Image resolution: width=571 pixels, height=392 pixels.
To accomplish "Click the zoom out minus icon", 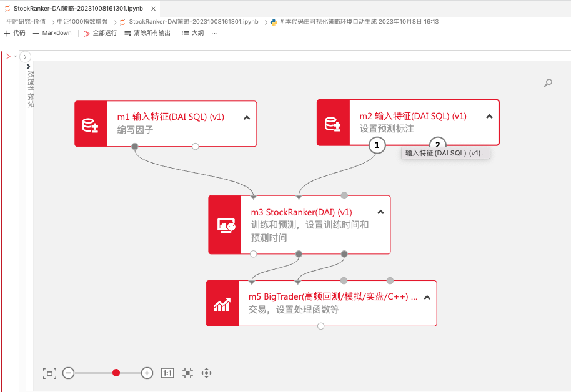I will [69, 373].
